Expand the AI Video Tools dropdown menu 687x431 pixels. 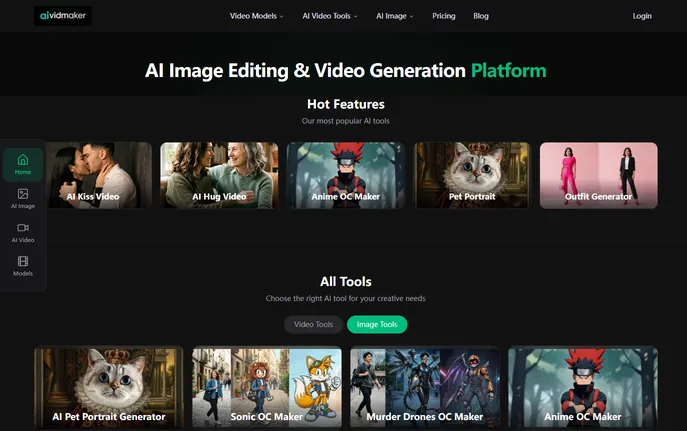[330, 16]
